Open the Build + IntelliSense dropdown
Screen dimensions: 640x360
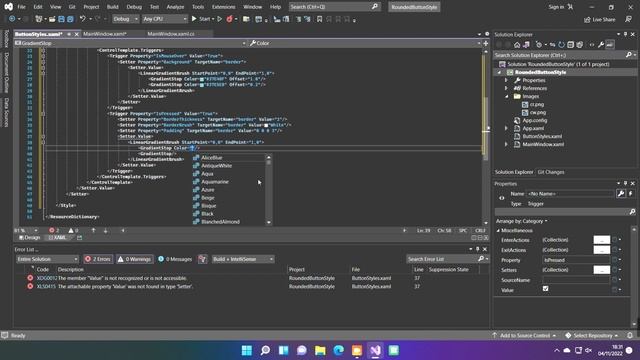[x=242, y=259]
